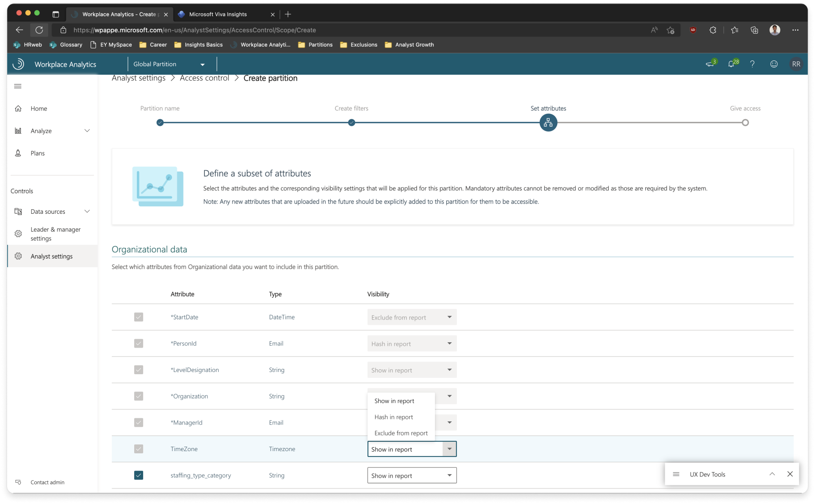Open browser extensions puzzle icon
This screenshot has width=815, height=504.
(713, 30)
